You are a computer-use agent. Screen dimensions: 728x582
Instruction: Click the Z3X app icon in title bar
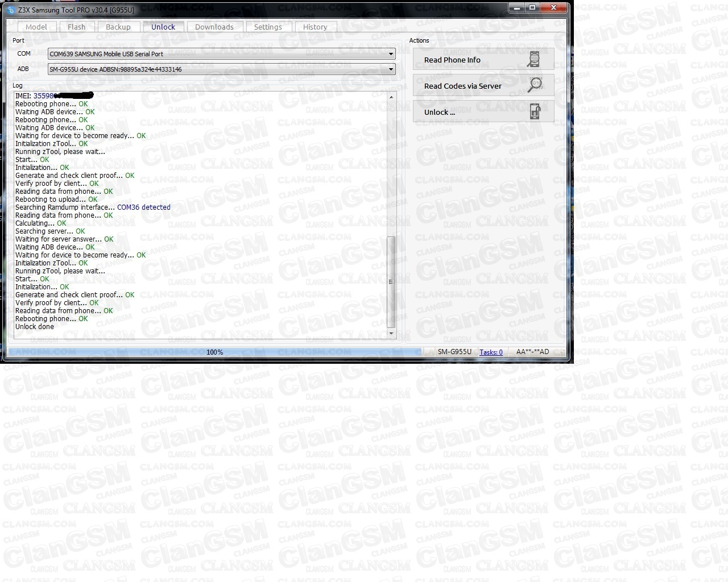[11, 10]
